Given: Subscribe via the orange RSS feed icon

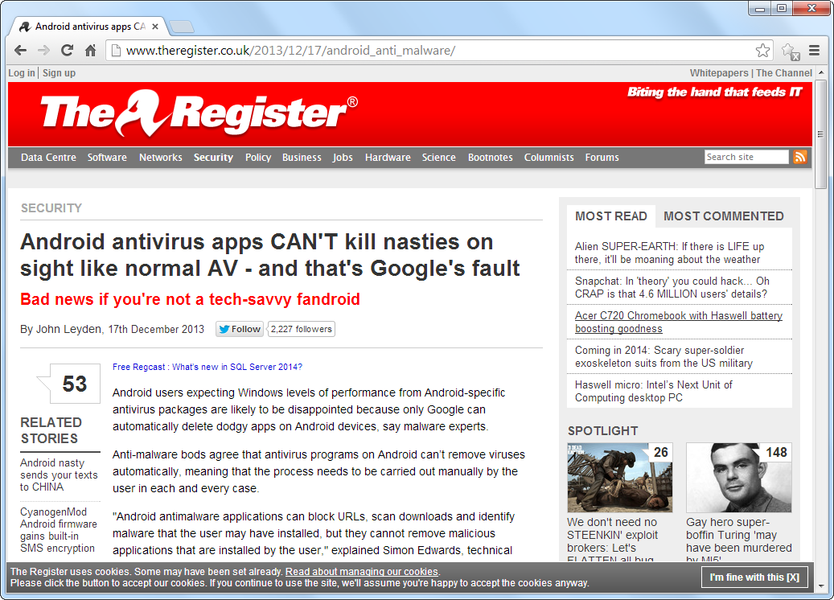Looking at the screenshot, I should coord(800,157).
